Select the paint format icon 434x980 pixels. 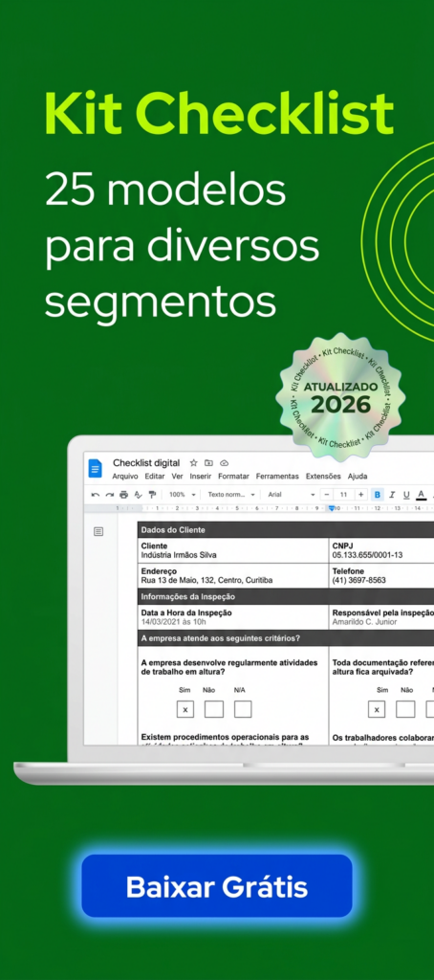(x=152, y=495)
